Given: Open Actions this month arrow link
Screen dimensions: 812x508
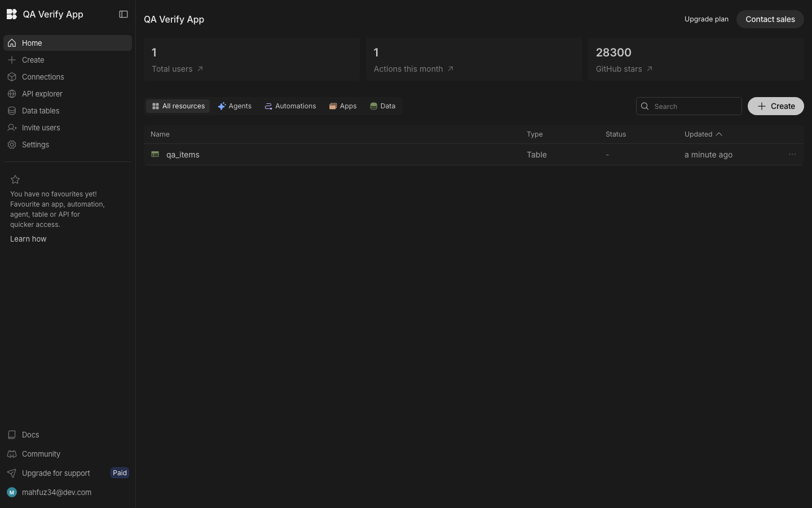Looking at the screenshot, I should tap(450, 69).
